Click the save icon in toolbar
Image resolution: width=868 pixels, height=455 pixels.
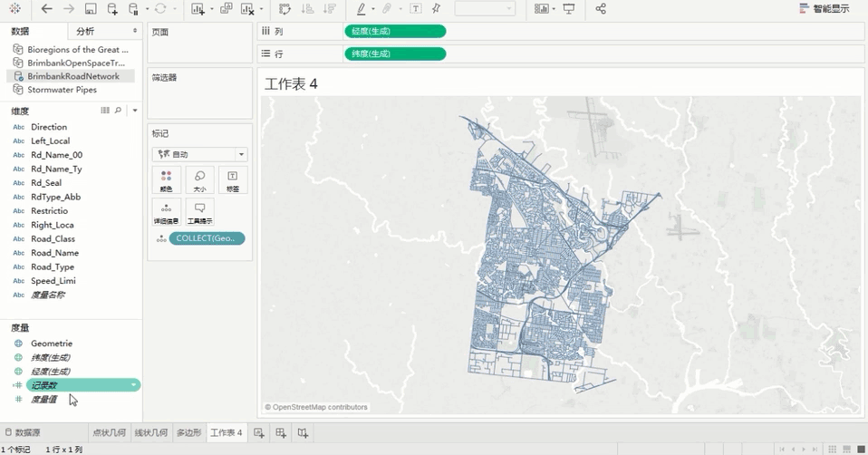click(x=91, y=9)
